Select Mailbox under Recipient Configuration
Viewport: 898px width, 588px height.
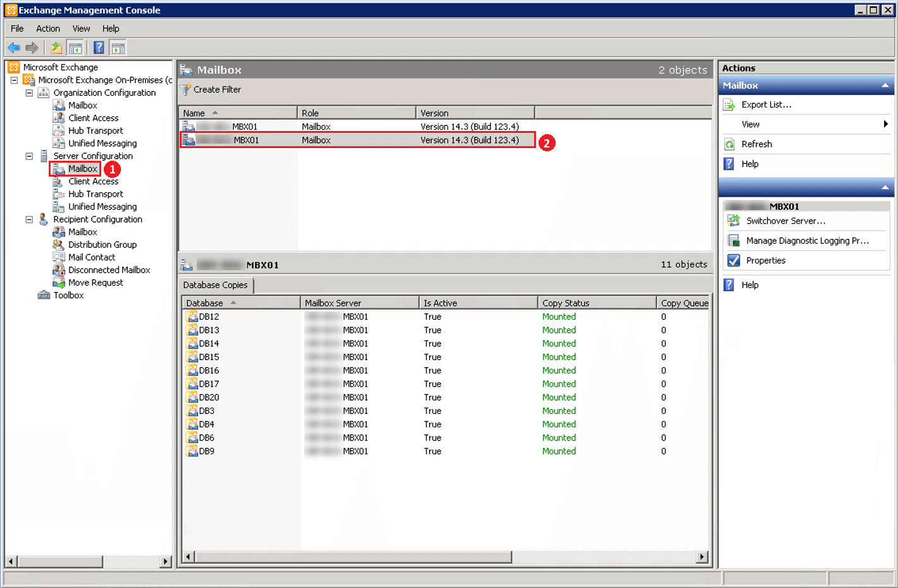click(83, 232)
